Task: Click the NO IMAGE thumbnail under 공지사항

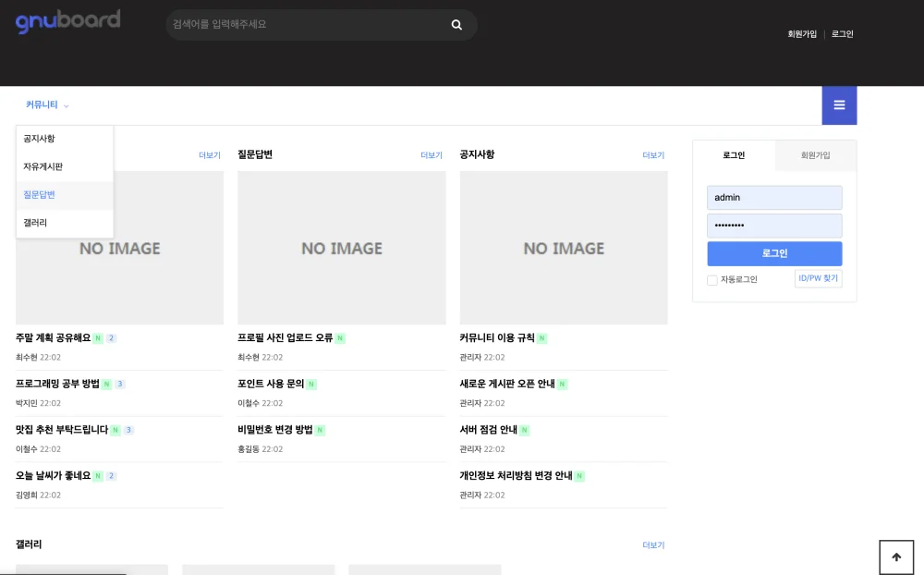Action: click(x=564, y=248)
